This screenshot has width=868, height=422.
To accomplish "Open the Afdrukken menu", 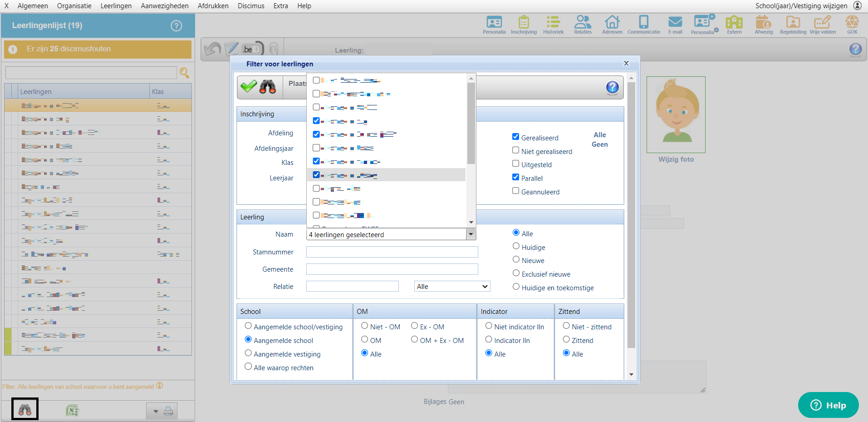I will pyautogui.click(x=213, y=6).
